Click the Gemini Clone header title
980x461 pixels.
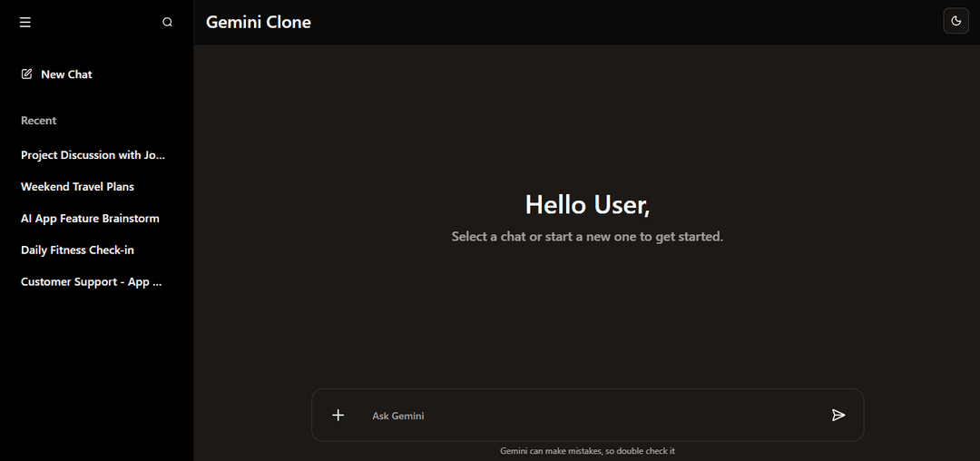coord(259,23)
